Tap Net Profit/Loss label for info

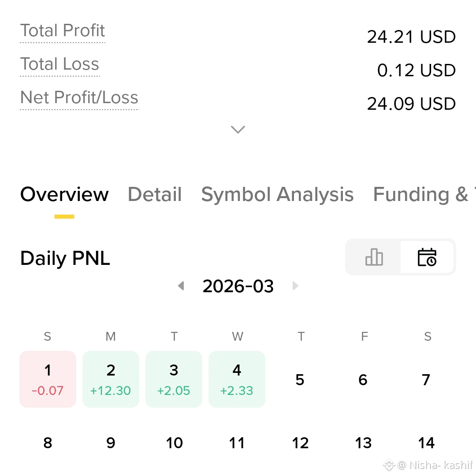click(79, 97)
